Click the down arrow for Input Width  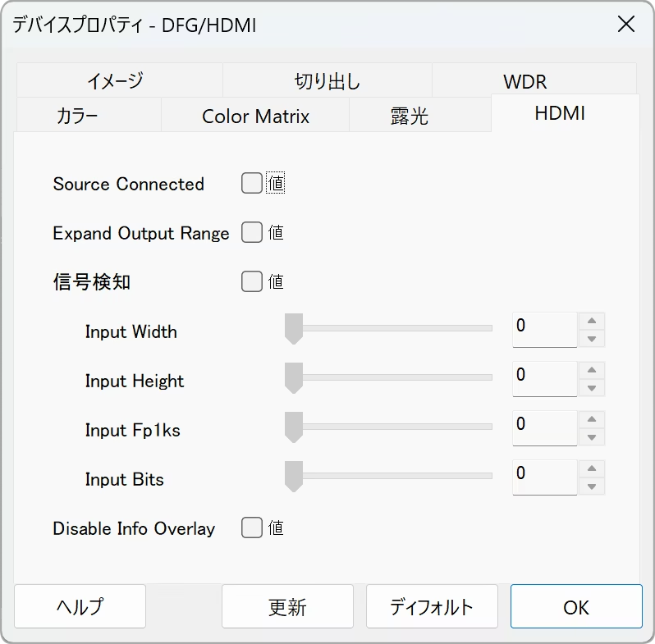click(x=591, y=339)
